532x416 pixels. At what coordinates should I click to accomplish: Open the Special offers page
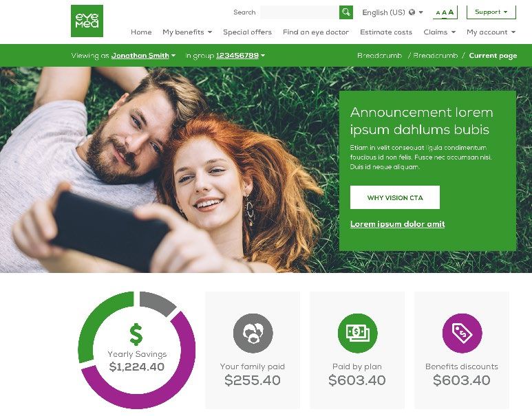coord(247,32)
